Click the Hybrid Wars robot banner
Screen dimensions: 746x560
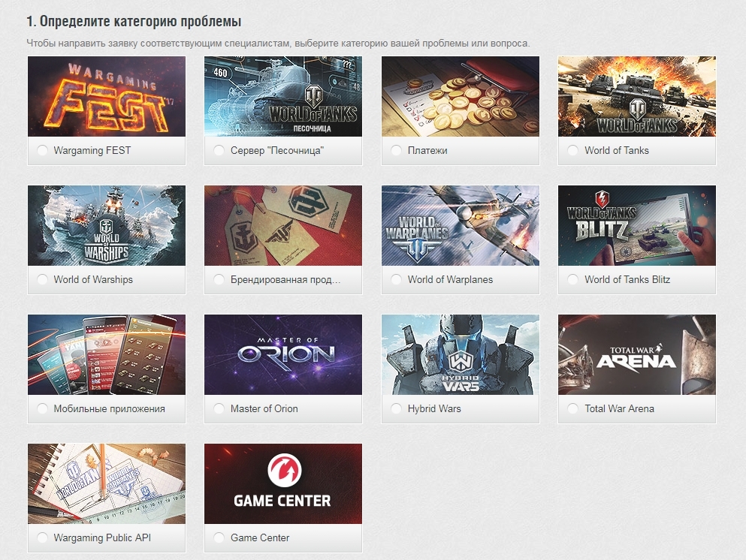(461, 354)
